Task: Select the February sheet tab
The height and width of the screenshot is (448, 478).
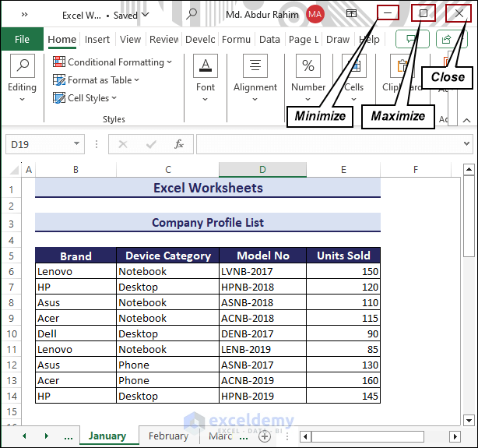Action: coord(168,436)
